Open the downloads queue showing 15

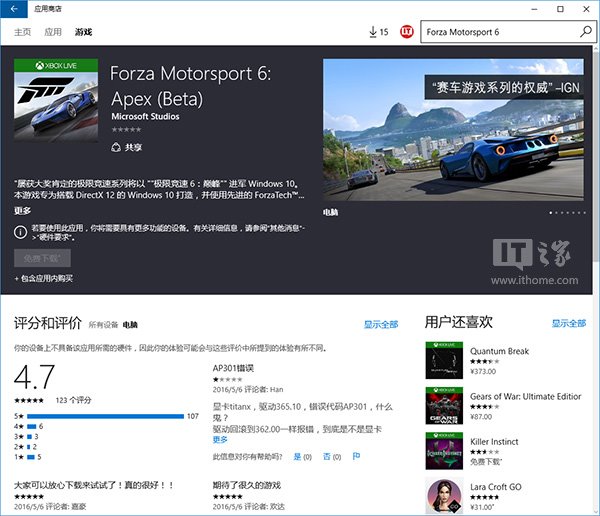click(378, 32)
